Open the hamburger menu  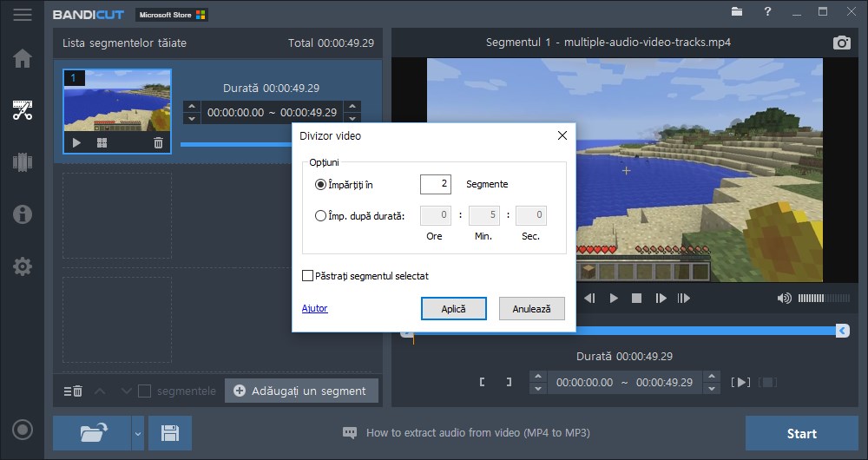coord(23,15)
